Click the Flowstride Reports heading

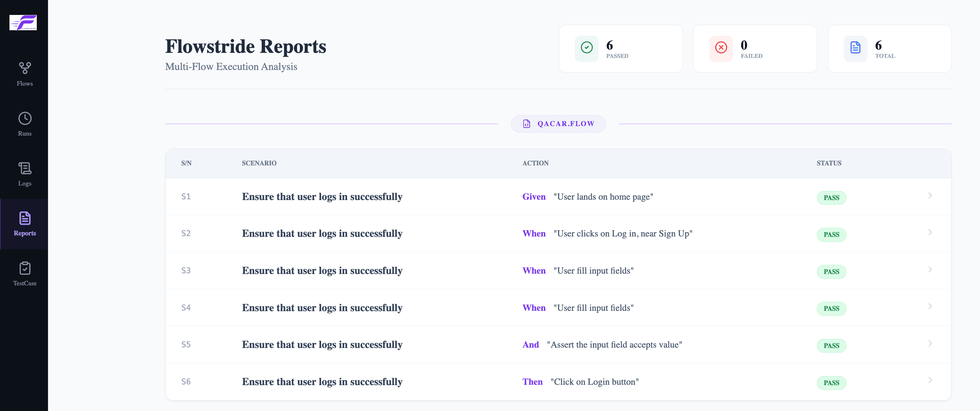245,47
